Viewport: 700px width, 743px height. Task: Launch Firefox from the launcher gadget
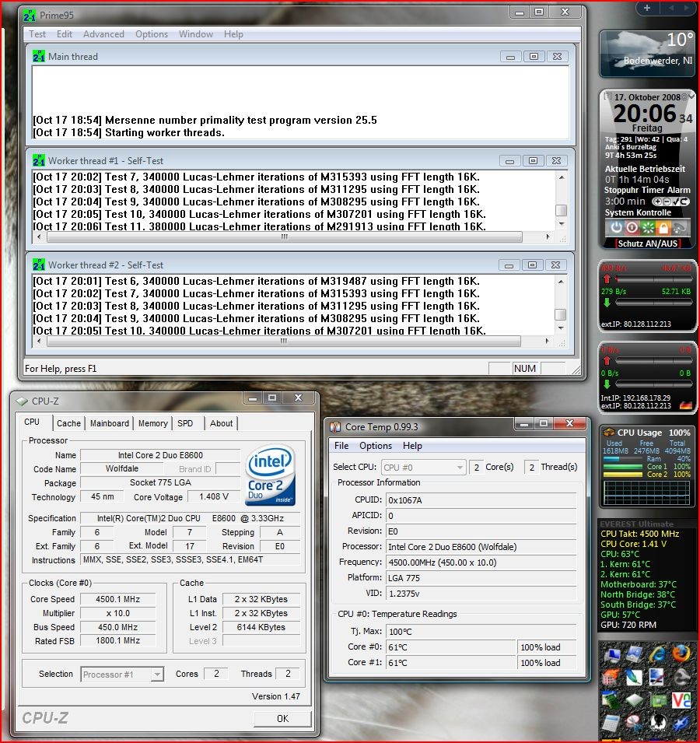click(681, 654)
